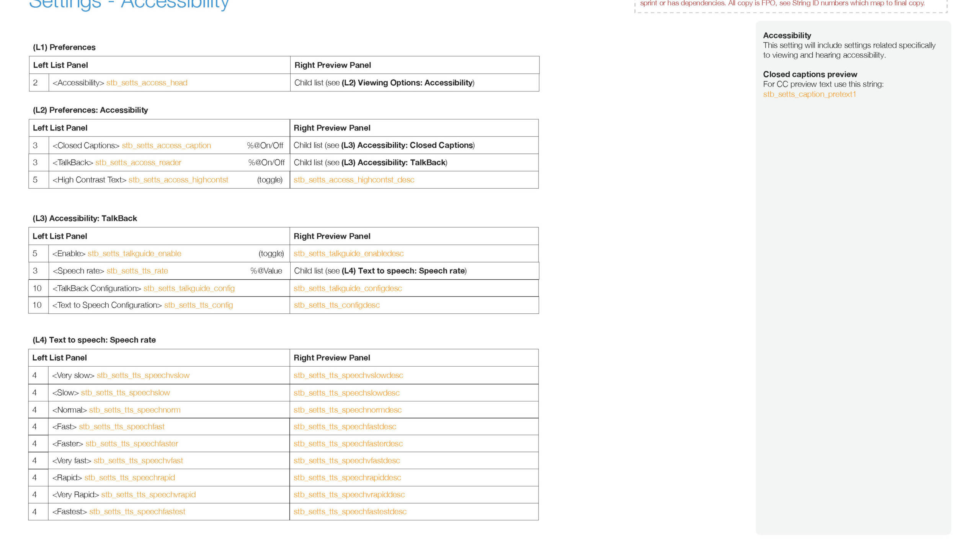Select the stb_setts_tts_configdesc string
Image resolution: width=980 pixels, height=551 pixels.
(x=336, y=305)
